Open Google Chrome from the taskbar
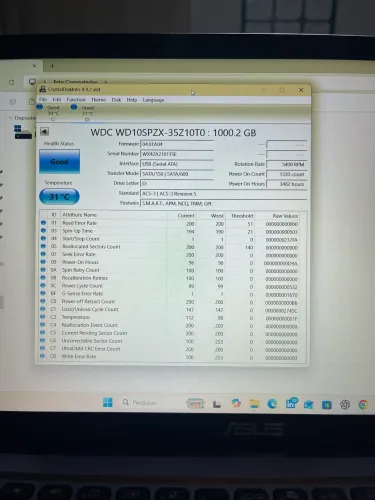Viewport: 375px width, 500px height. (363, 405)
